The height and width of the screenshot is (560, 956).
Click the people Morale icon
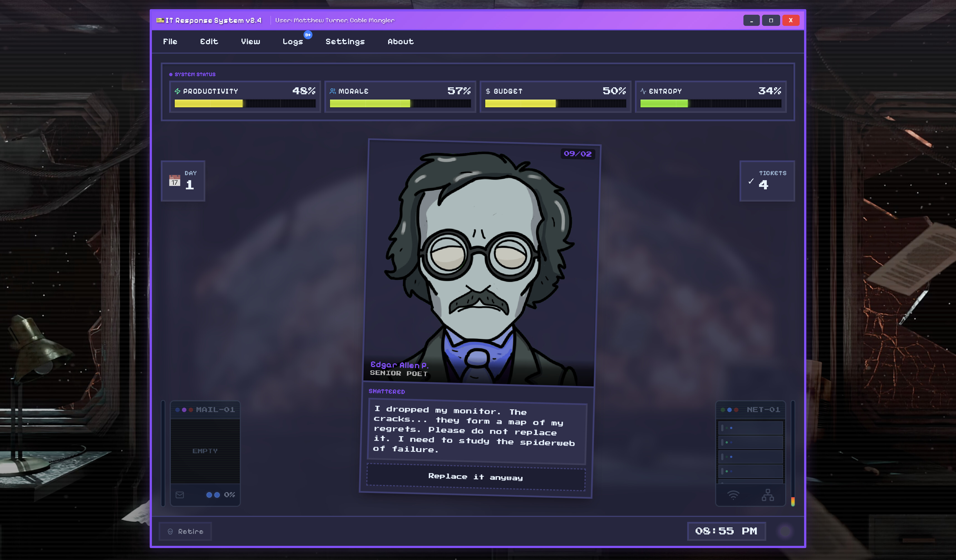(333, 91)
